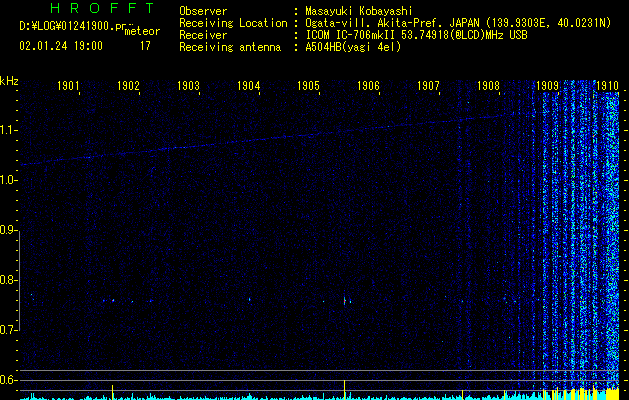The width and height of the screenshot is (629, 400).
Task: Click the date stamp 02.01.24 19:00
Action: coord(61,46)
